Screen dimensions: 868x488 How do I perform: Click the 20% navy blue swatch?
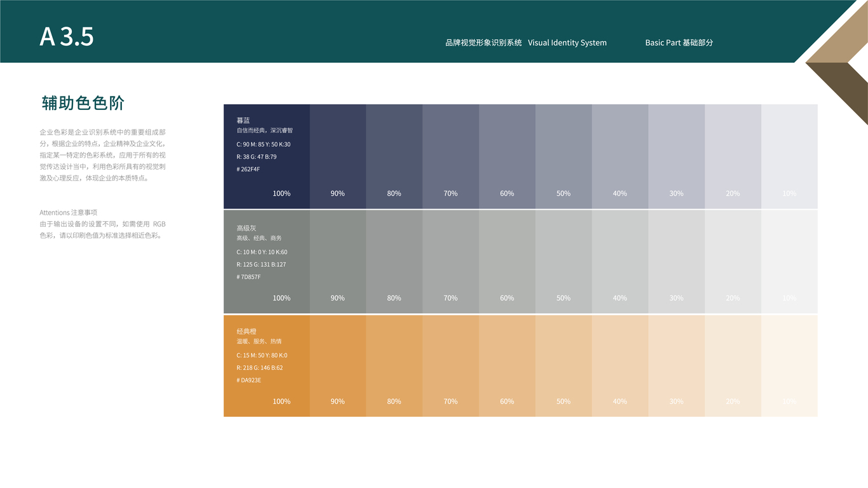tap(733, 156)
